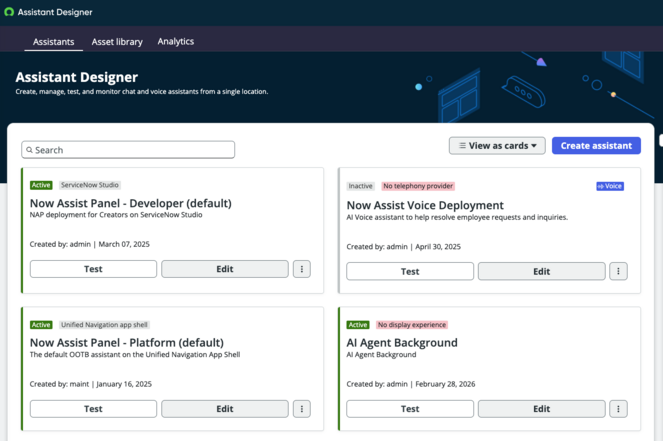Click 'Created by: admin | February 28, 2026'

[411, 384]
